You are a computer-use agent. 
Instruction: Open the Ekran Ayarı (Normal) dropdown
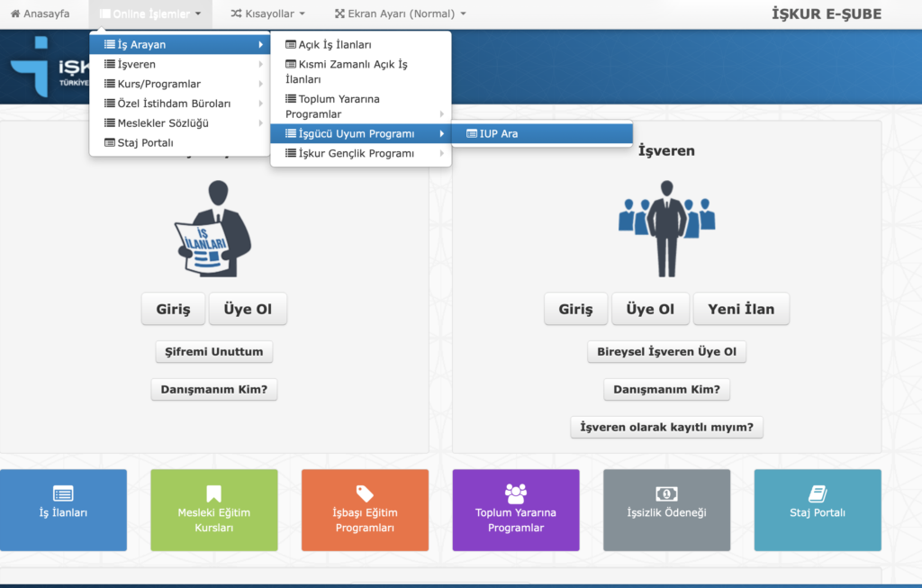(400, 14)
